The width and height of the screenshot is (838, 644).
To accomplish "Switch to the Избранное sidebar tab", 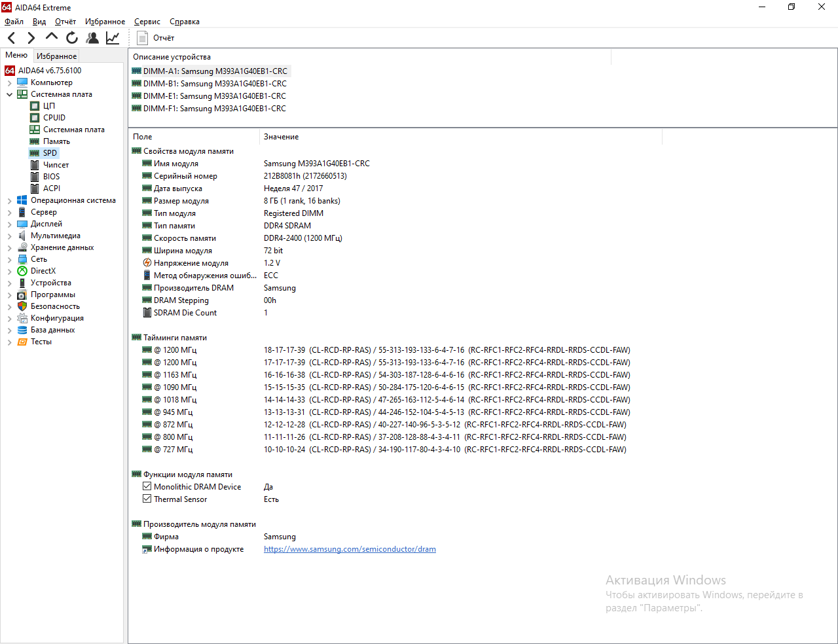I will (x=56, y=56).
